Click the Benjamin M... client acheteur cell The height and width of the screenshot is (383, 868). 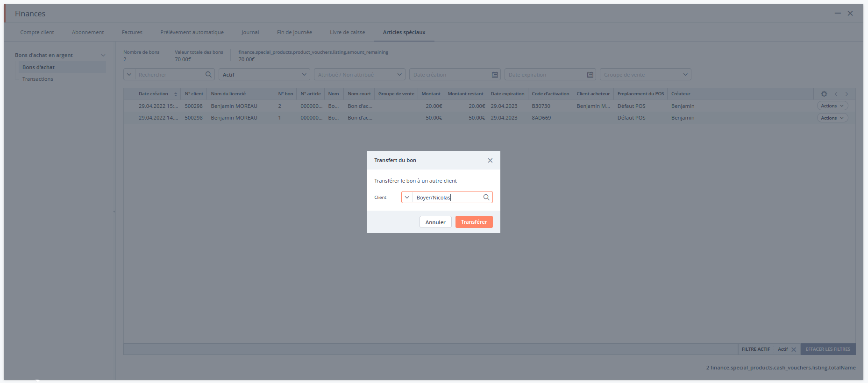[593, 106]
